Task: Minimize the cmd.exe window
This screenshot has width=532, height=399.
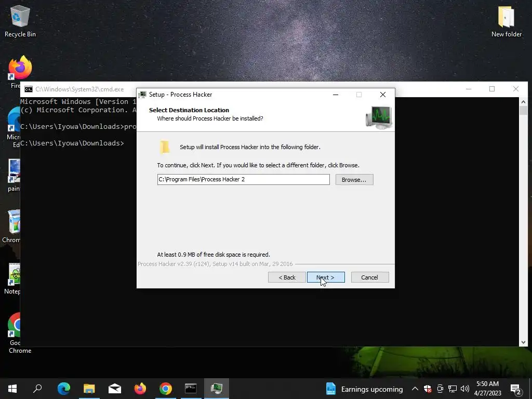Action: tap(469, 89)
